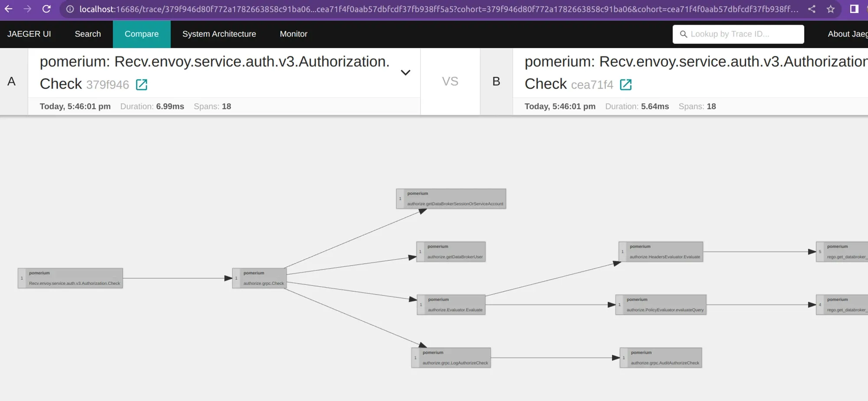Bookmark this page with the star icon
Screen dimensions: 868x401
pyautogui.click(x=831, y=9)
